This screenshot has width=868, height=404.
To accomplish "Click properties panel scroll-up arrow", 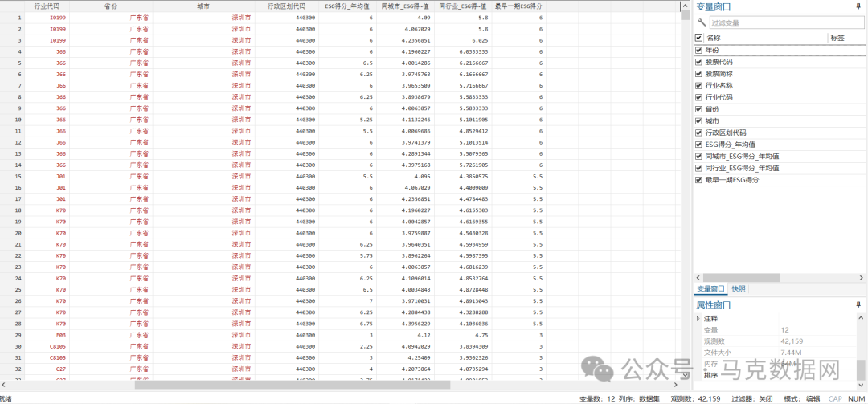I will [x=862, y=318].
